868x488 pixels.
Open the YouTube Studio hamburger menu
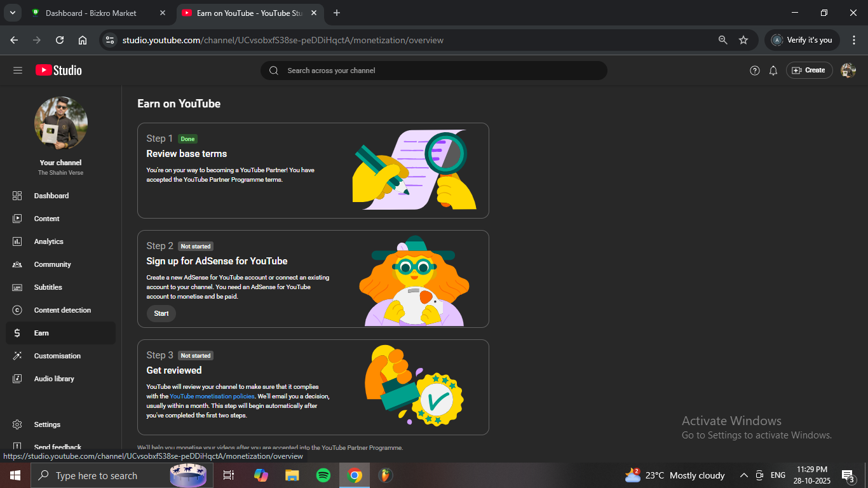[x=18, y=71]
